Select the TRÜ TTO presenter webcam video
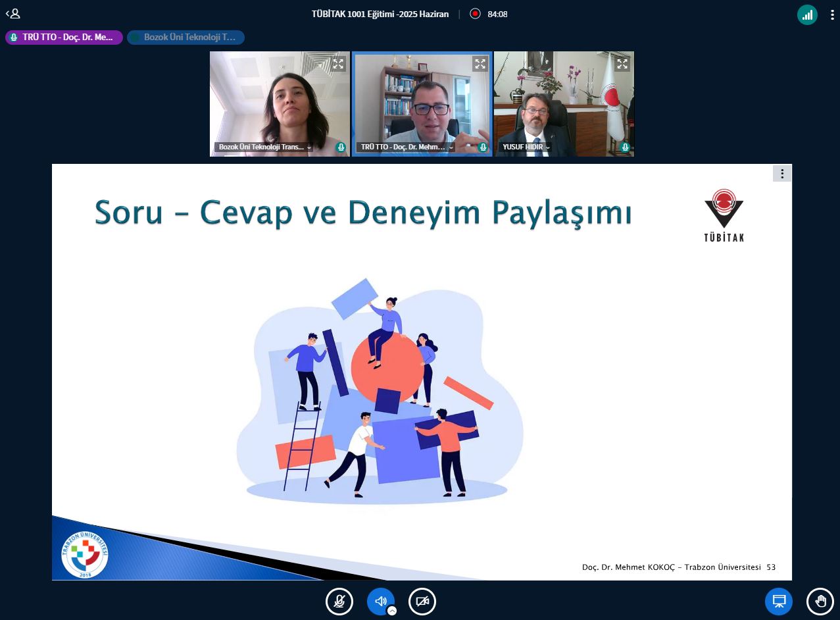Image resolution: width=840 pixels, height=620 pixels. 422,104
